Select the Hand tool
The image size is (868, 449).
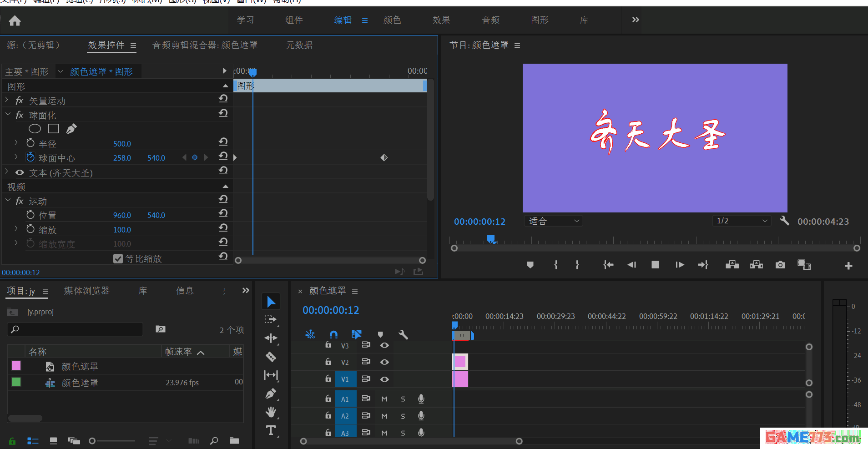coord(271,412)
